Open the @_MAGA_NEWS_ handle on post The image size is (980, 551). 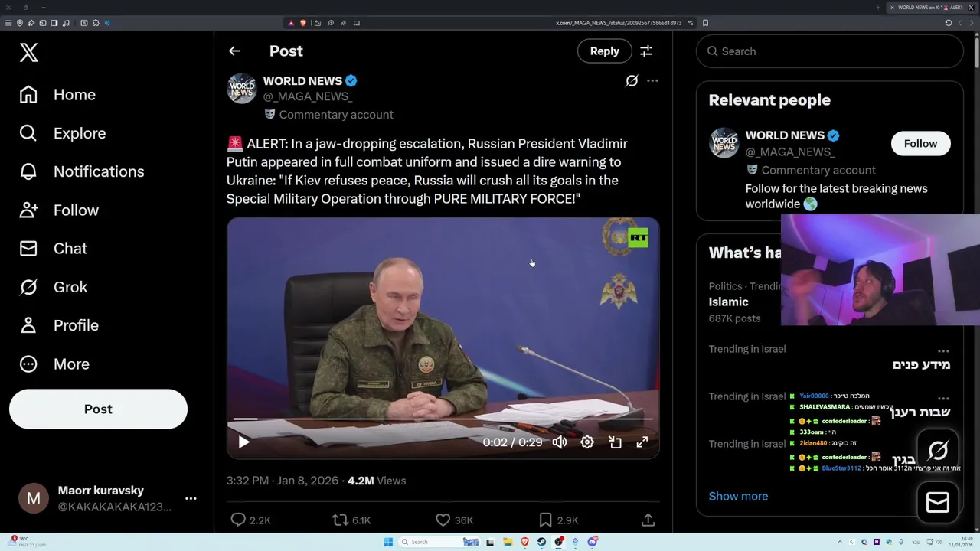click(x=308, y=96)
